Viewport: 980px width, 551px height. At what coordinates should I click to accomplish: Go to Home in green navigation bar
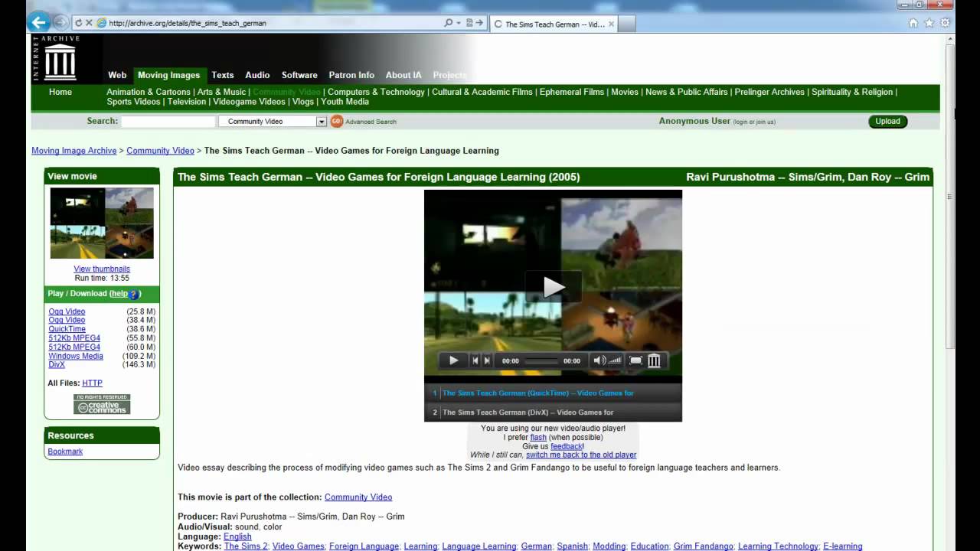[60, 92]
